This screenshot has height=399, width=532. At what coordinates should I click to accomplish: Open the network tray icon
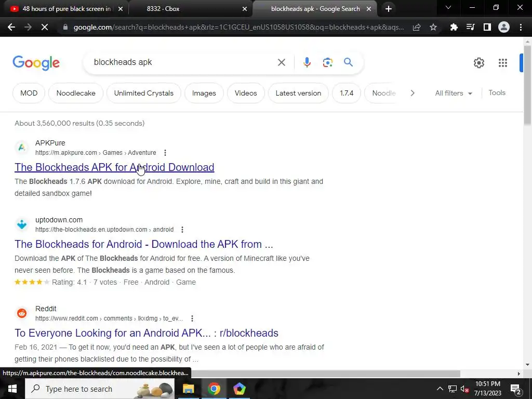pos(453,389)
